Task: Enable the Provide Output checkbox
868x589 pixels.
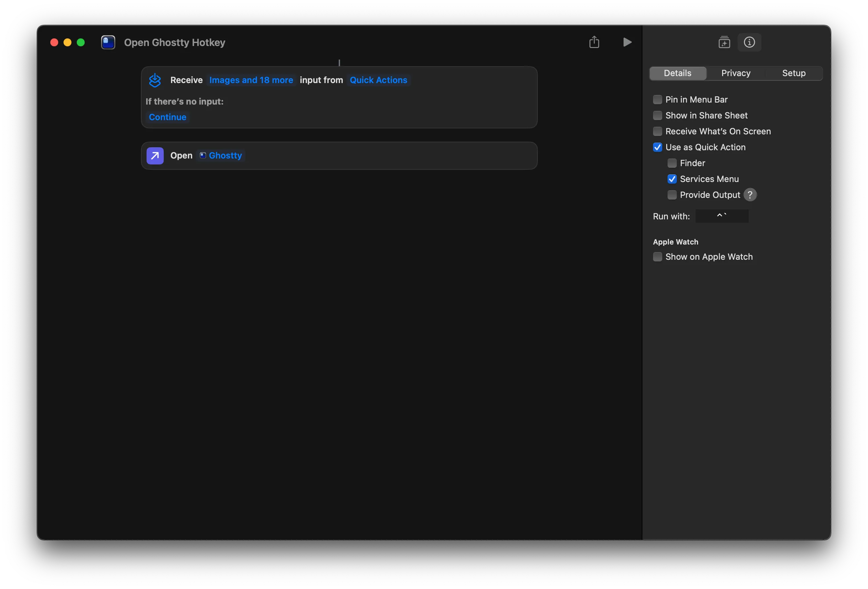Action: point(672,195)
